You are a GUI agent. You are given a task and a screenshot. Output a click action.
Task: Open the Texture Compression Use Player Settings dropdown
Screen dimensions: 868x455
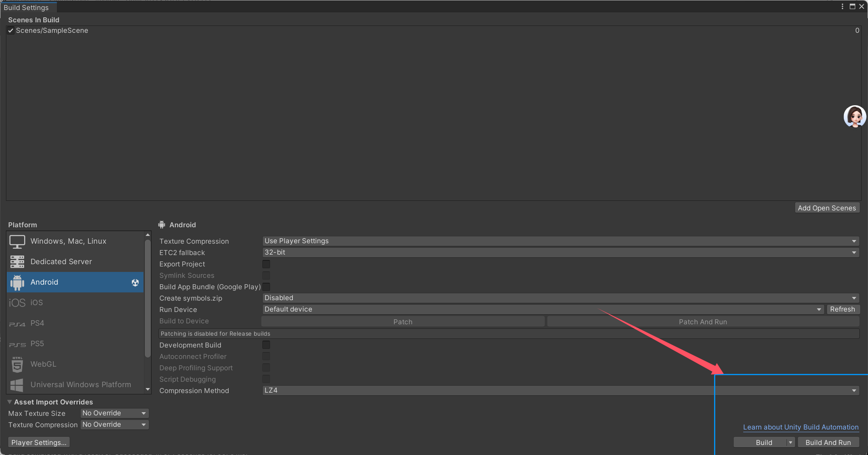click(x=561, y=241)
